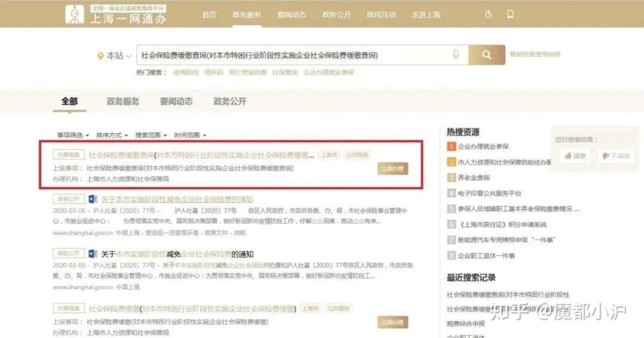Viewport: 644px width, 338px height.
Task: Open hot resource 电子印章公共服务平台
Action: coord(489,193)
